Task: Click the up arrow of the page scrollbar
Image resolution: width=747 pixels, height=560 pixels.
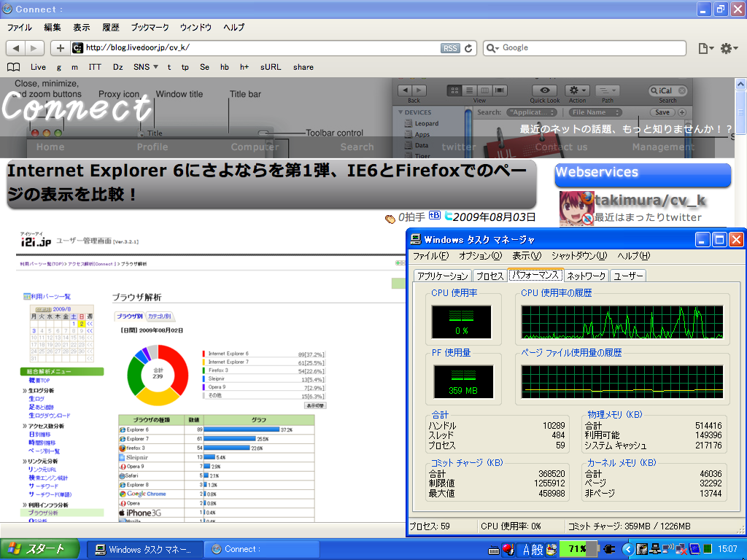Action: [x=741, y=85]
